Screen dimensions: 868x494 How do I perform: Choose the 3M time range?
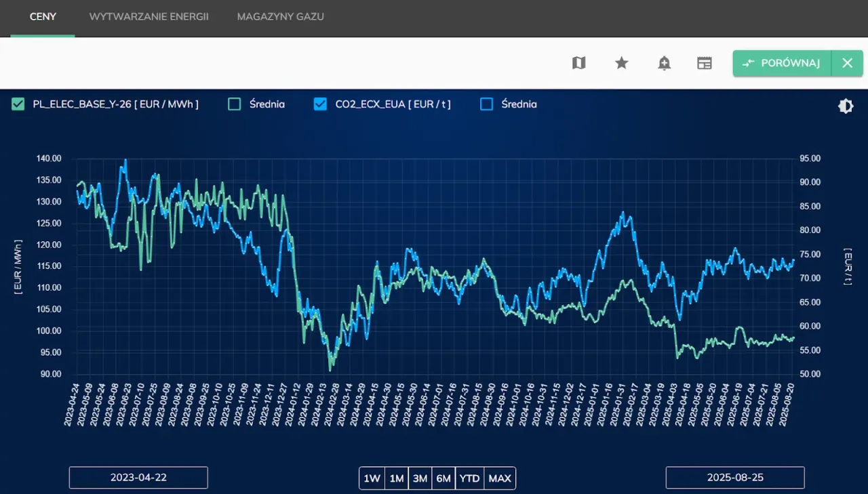click(420, 478)
